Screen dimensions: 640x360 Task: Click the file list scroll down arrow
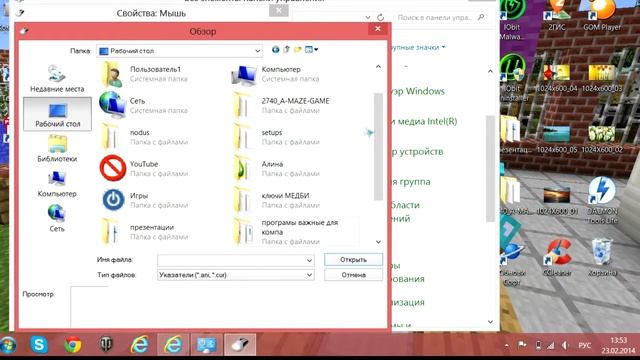(x=378, y=242)
